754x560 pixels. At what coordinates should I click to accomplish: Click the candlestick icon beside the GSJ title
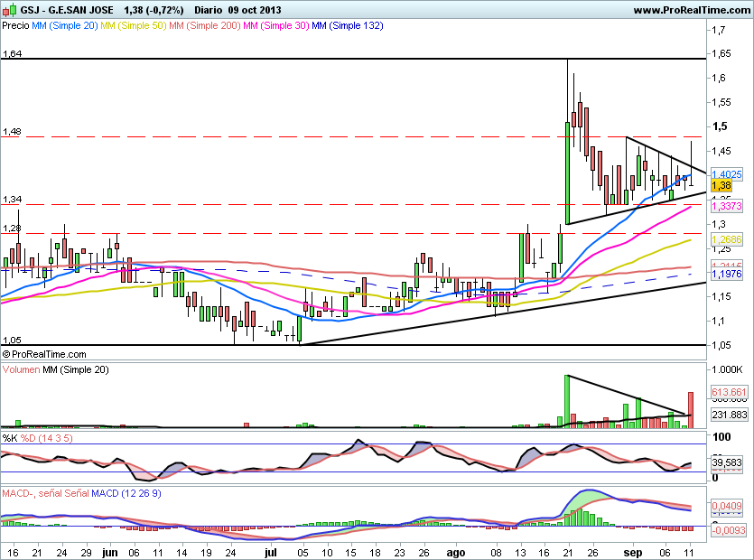pos(8,10)
